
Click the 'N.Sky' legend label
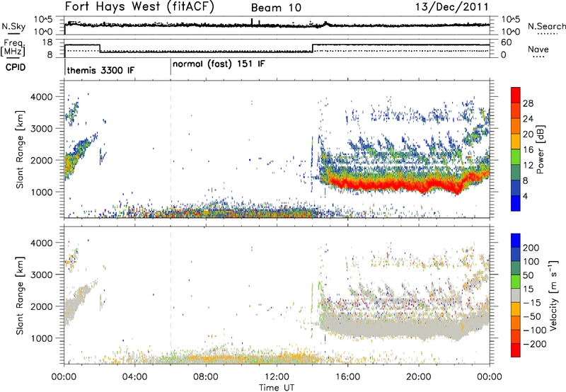tap(13, 26)
